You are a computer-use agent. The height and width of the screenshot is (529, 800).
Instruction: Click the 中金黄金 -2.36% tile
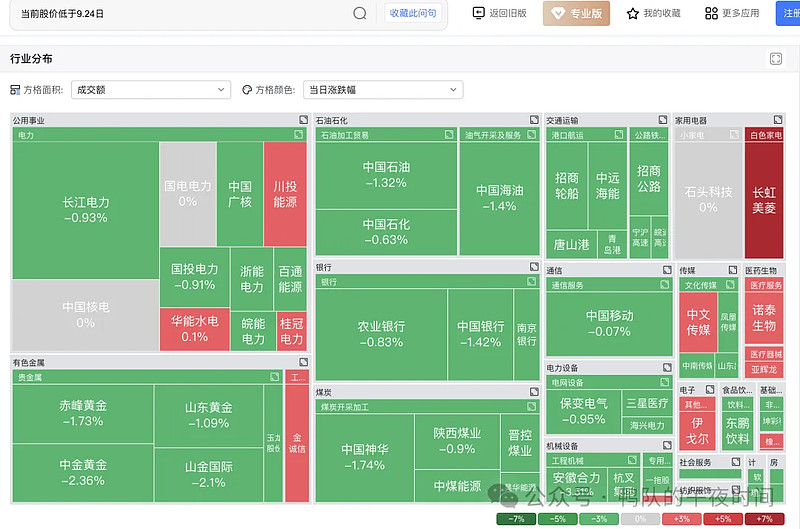83,473
